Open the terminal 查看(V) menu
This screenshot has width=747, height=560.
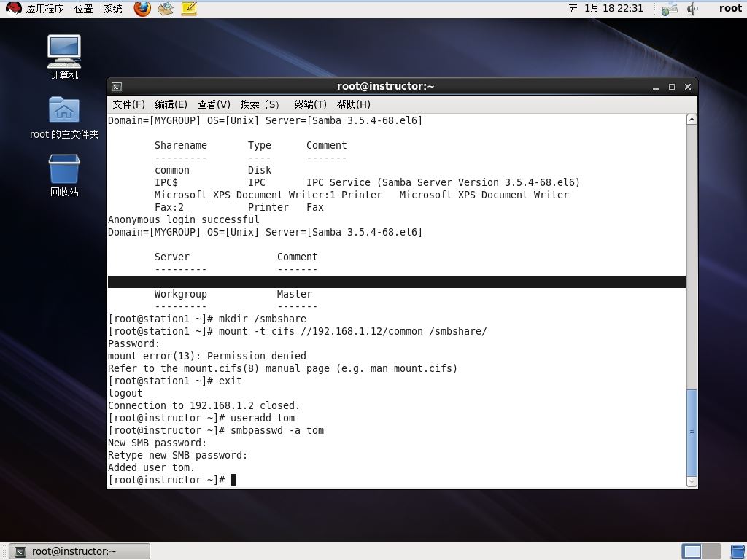214,104
